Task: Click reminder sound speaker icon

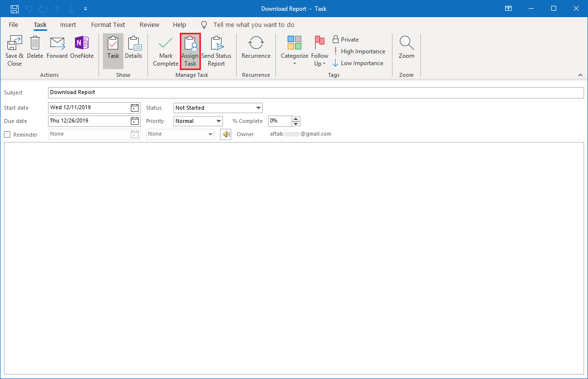Action: tap(226, 134)
